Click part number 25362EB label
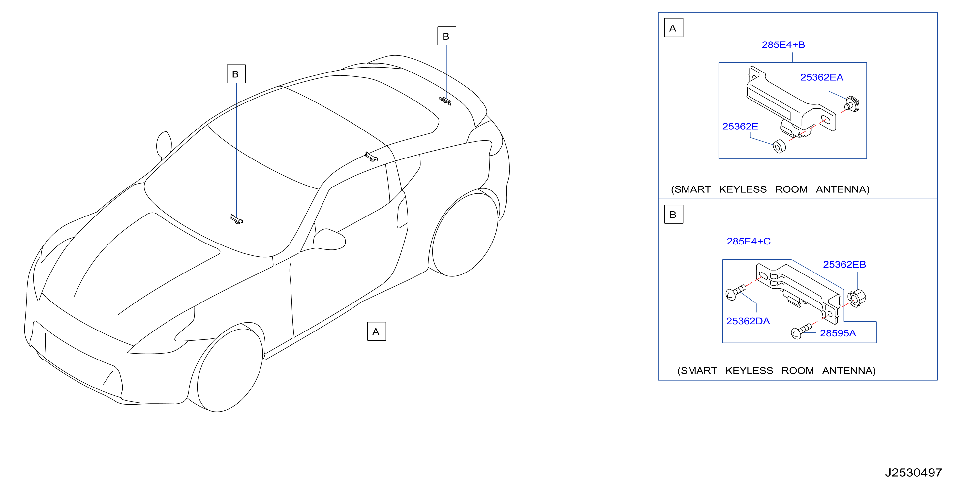980x489 pixels. tap(844, 265)
